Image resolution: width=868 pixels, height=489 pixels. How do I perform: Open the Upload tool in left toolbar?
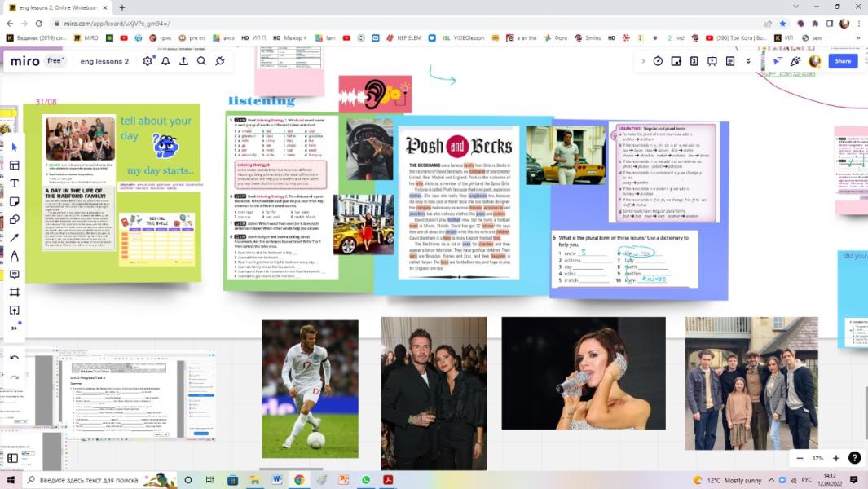tap(15, 311)
